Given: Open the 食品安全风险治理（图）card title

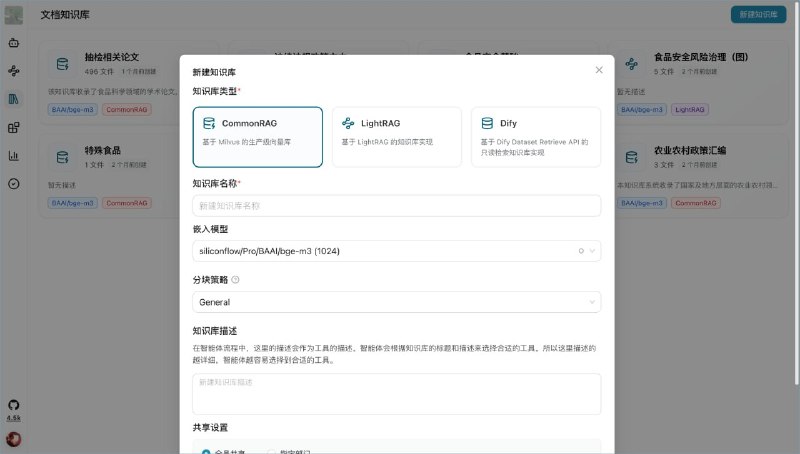Looking at the screenshot, I should [x=701, y=57].
